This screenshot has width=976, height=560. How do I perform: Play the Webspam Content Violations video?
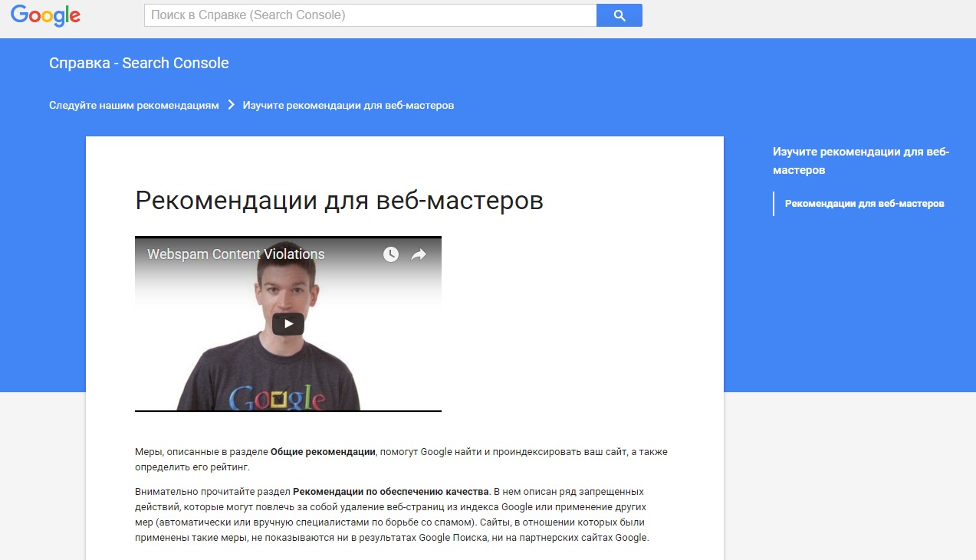[288, 324]
